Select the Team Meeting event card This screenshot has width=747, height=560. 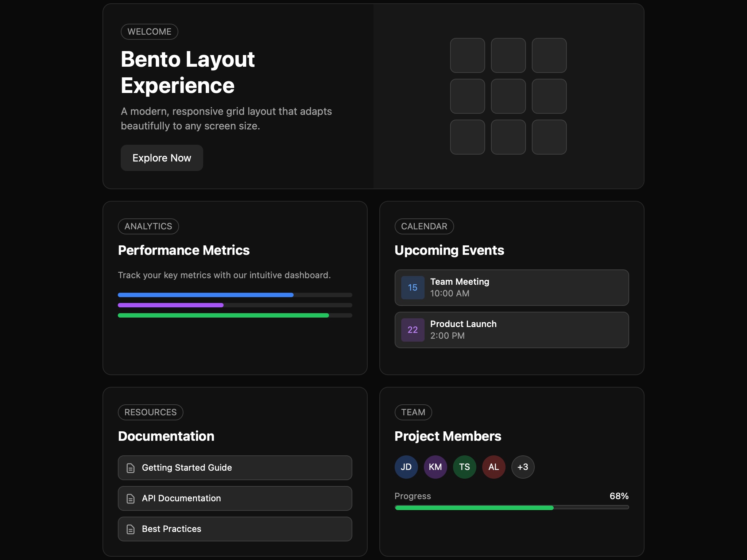tap(511, 288)
